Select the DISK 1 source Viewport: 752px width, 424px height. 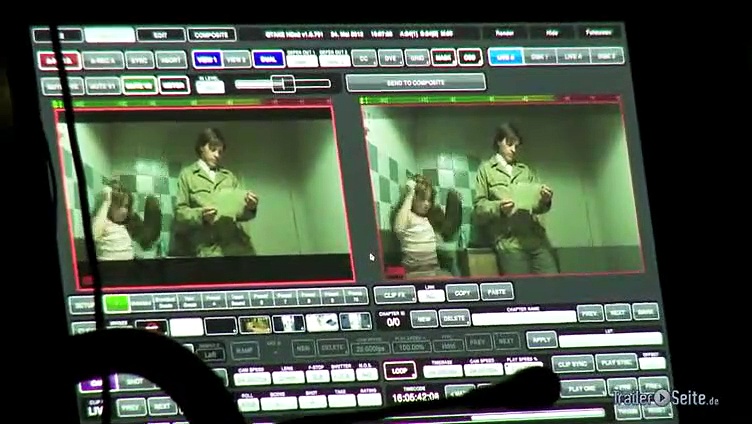[537, 56]
